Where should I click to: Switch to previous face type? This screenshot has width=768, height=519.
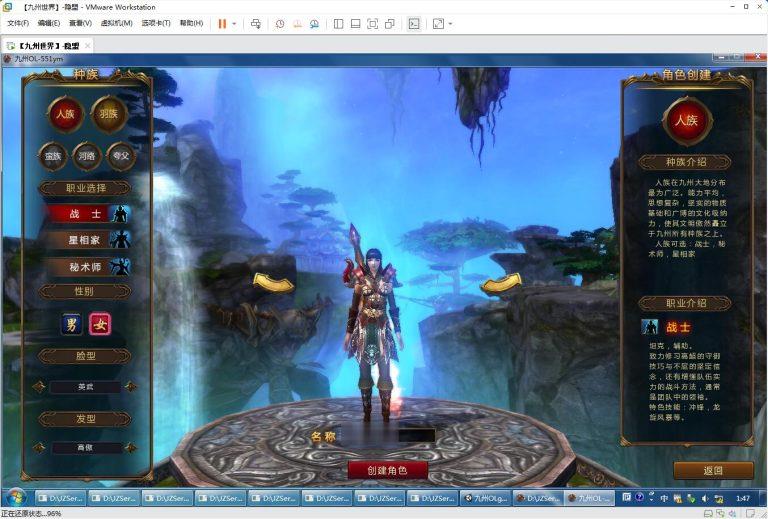(x=39, y=387)
